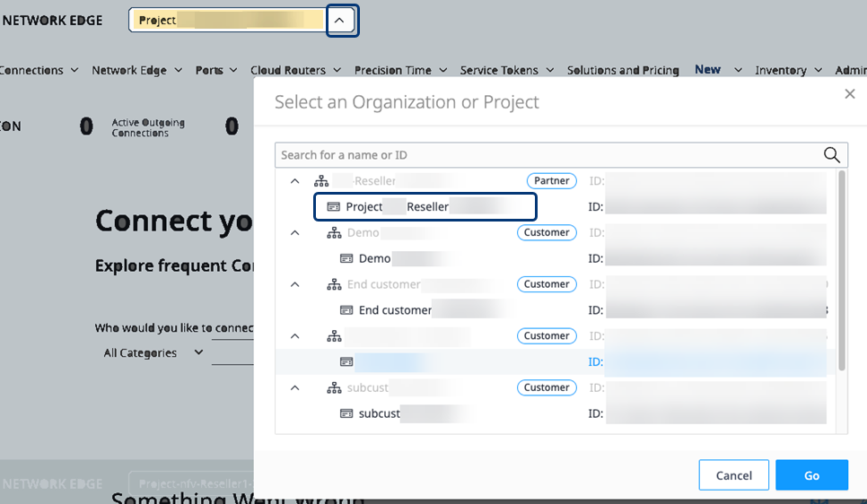Open the All Categories dropdown
This screenshot has height=504, width=867.
pos(153,352)
